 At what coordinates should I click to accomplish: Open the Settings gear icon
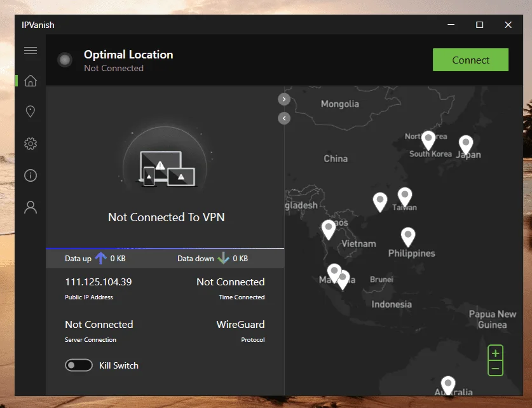click(x=31, y=144)
